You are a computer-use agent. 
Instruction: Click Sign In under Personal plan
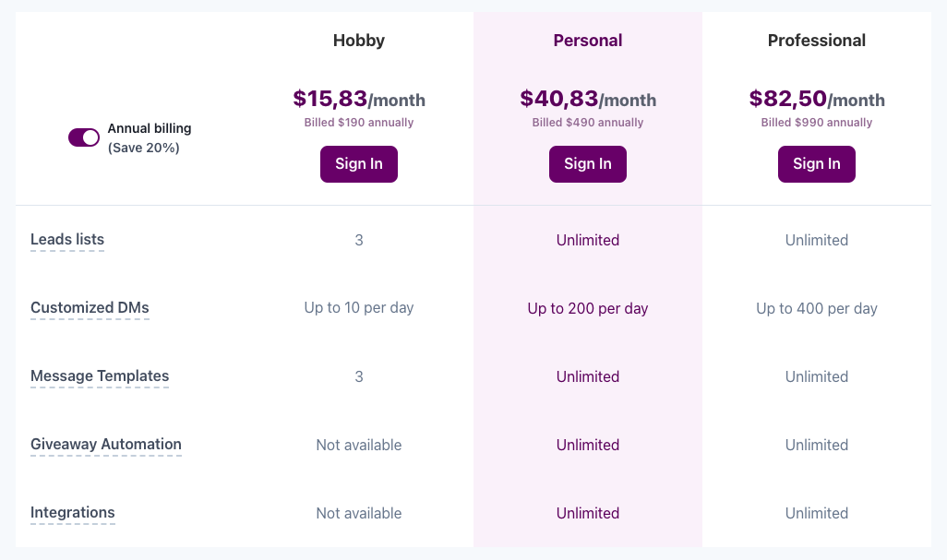click(x=588, y=164)
